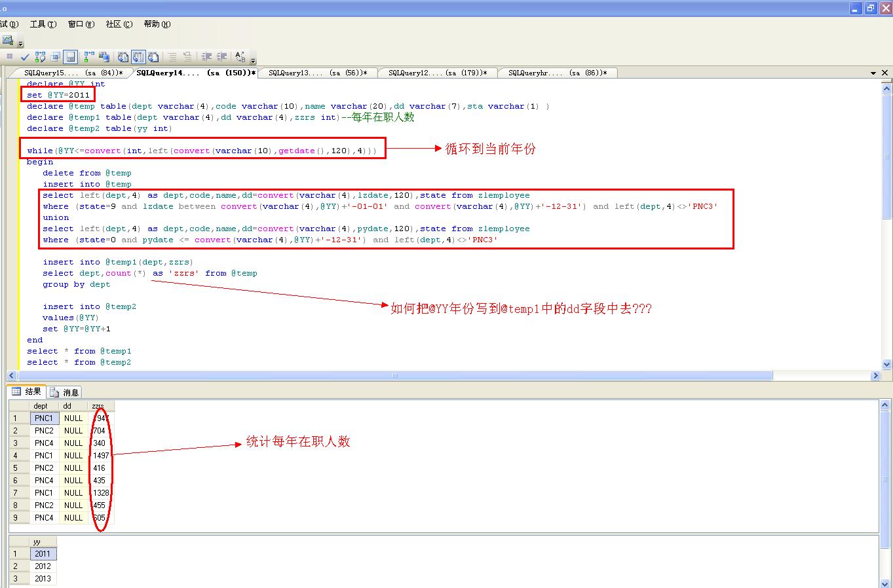The height and width of the screenshot is (588, 893).
Task: Select the cell with zzrs value 435
Action: pyautogui.click(x=101, y=481)
